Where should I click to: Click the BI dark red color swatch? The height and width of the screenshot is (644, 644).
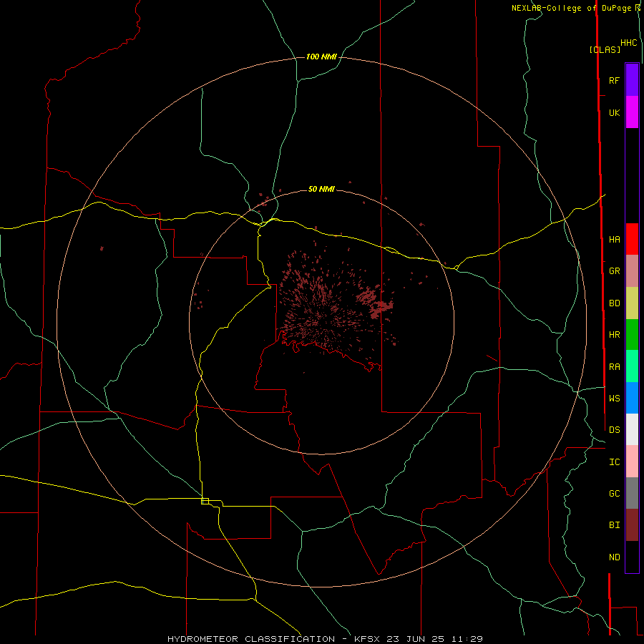tap(632, 525)
